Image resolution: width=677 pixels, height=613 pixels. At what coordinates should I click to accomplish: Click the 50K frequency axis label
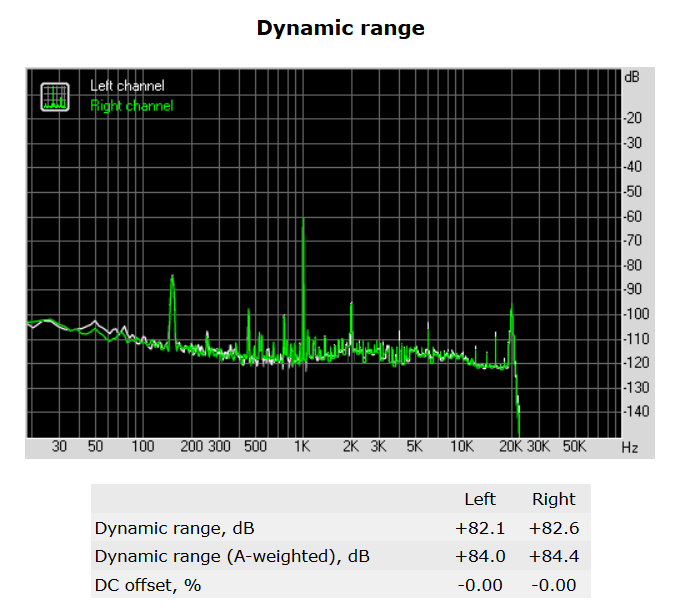click(x=574, y=446)
